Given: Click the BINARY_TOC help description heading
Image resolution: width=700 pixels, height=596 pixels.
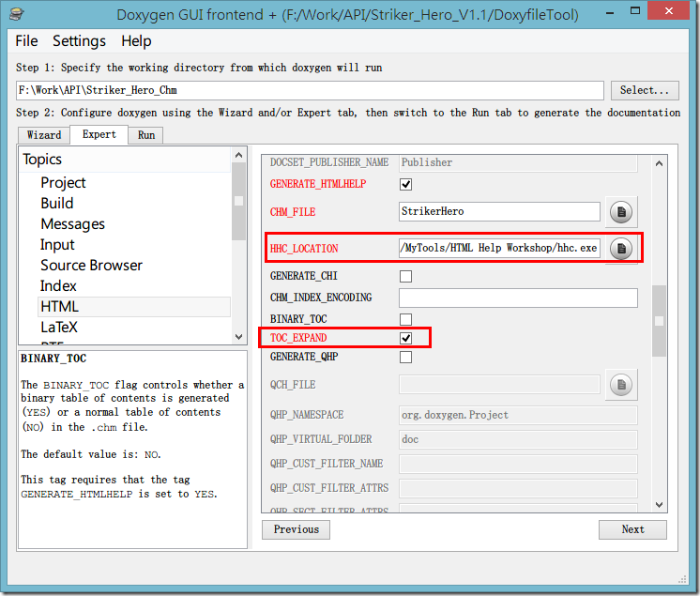Looking at the screenshot, I should [x=53, y=359].
